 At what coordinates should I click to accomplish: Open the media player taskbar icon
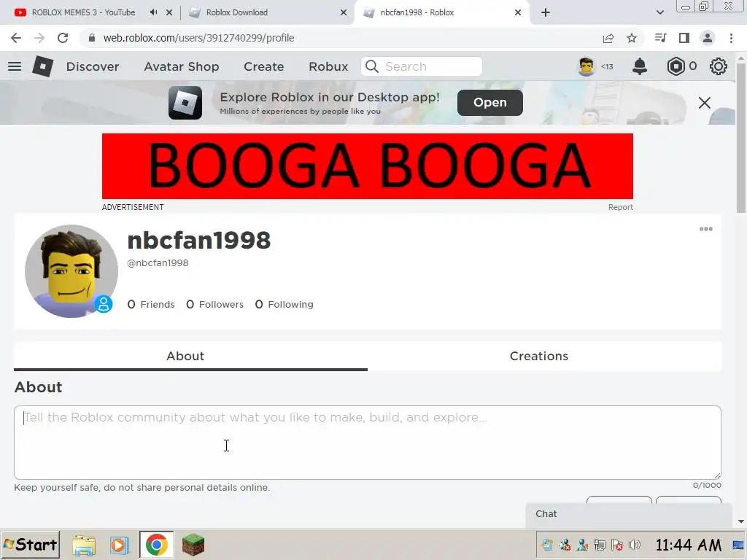click(119, 545)
